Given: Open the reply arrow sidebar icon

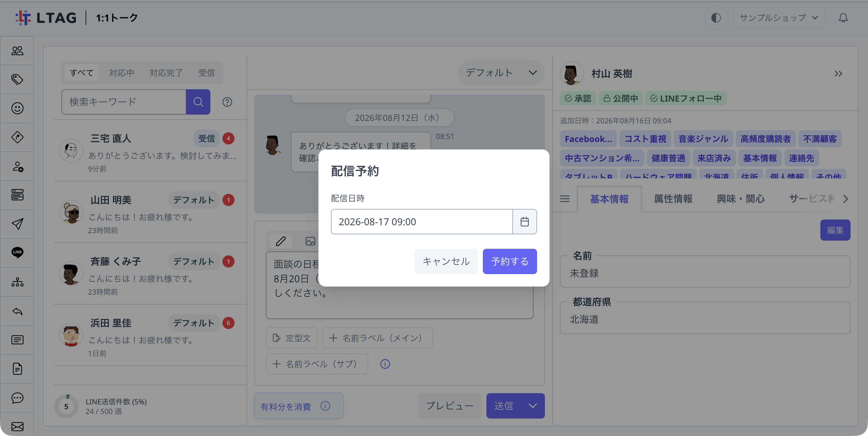Looking at the screenshot, I should (x=17, y=311).
